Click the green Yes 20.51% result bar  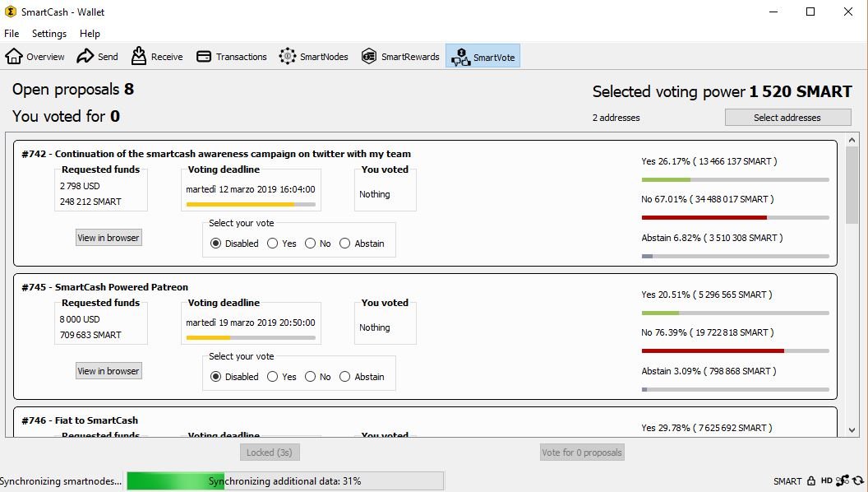tap(735, 313)
